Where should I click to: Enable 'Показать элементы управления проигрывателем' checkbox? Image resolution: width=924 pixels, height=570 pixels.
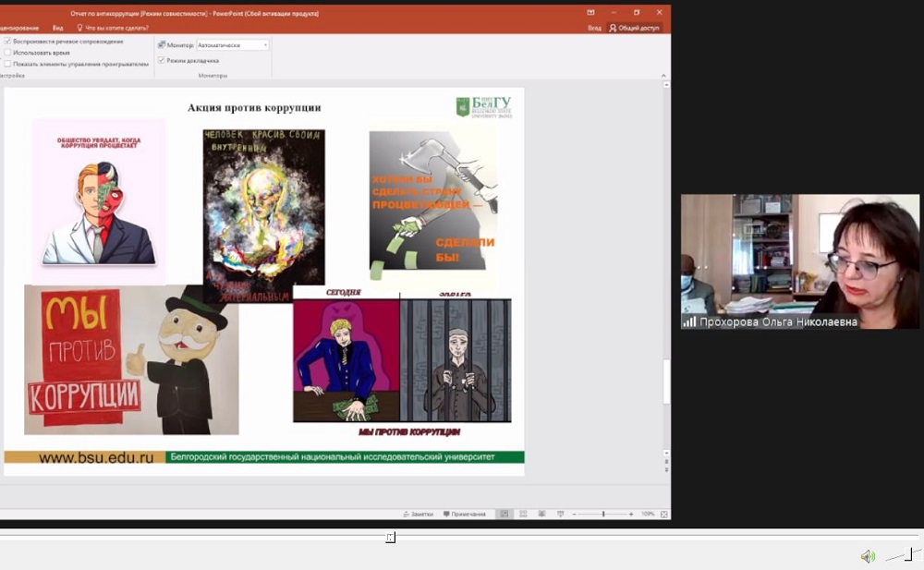point(8,64)
